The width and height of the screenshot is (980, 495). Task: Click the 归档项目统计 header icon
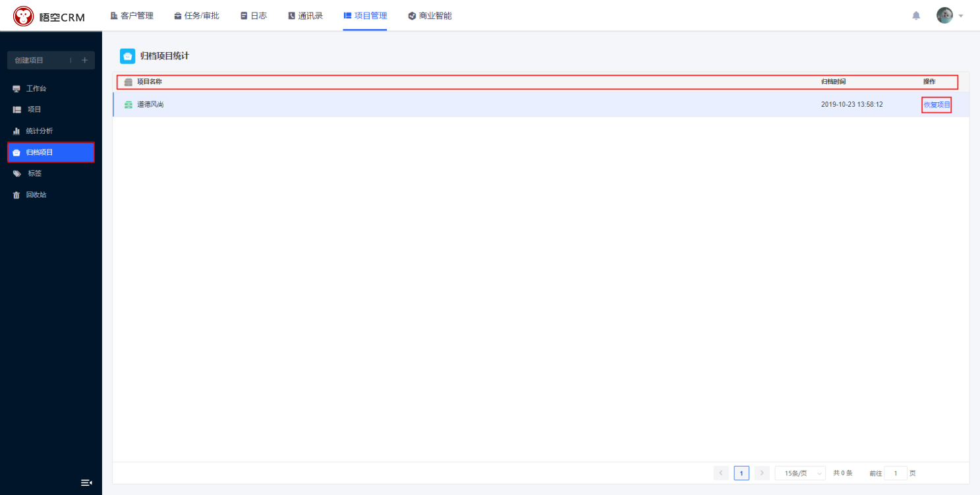click(128, 56)
